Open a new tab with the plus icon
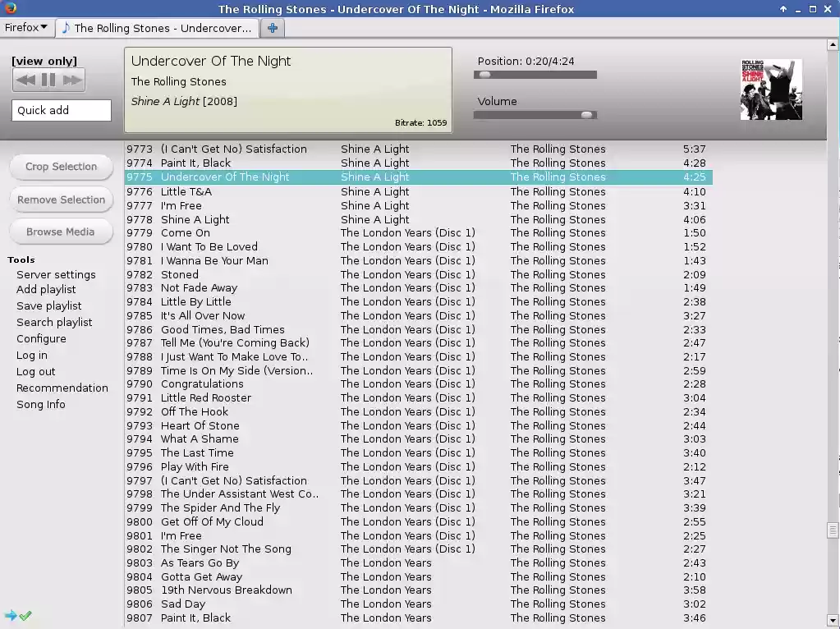840x629 pixels. tap(273, 28)
